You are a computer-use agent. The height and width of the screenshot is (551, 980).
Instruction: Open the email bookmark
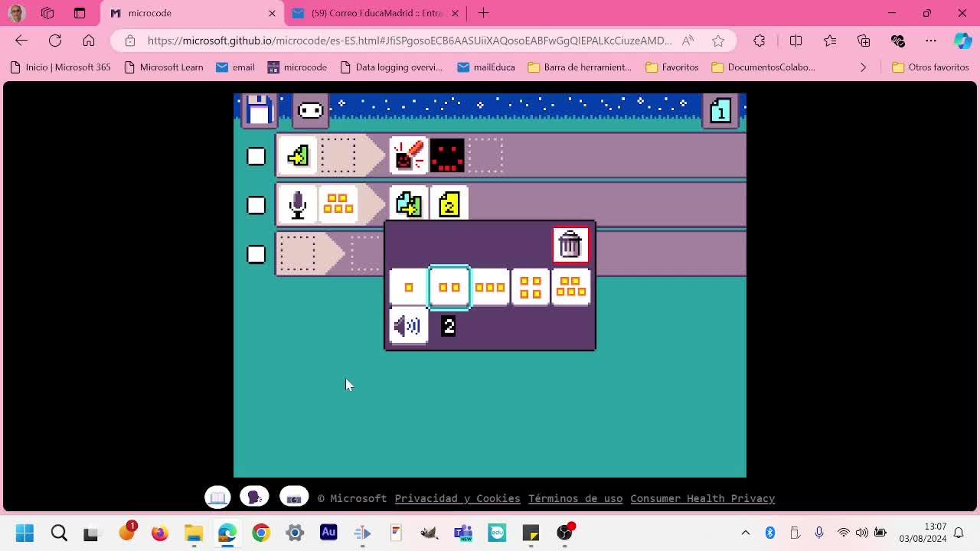235,67
